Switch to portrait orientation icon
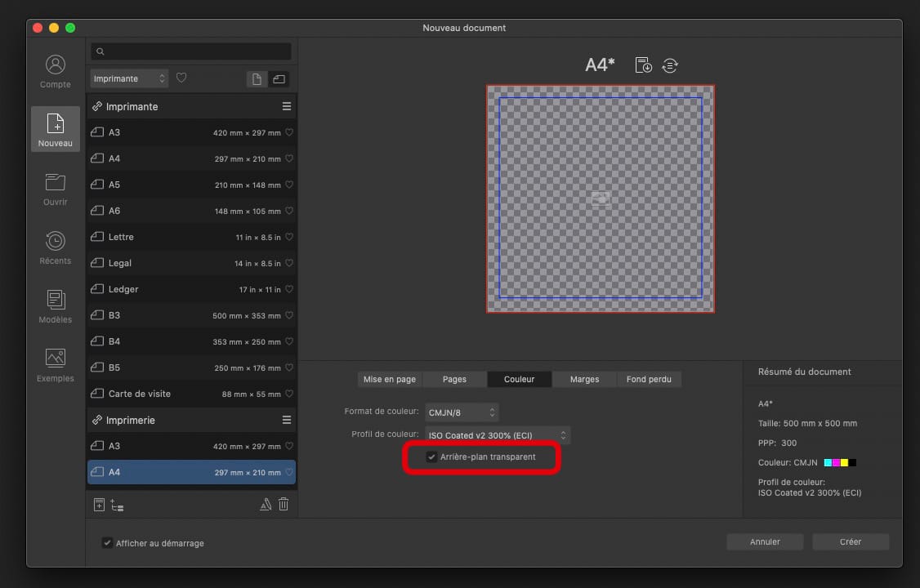Image resolution: width=920 pixels, height=588 pixels. pos(257,79)
